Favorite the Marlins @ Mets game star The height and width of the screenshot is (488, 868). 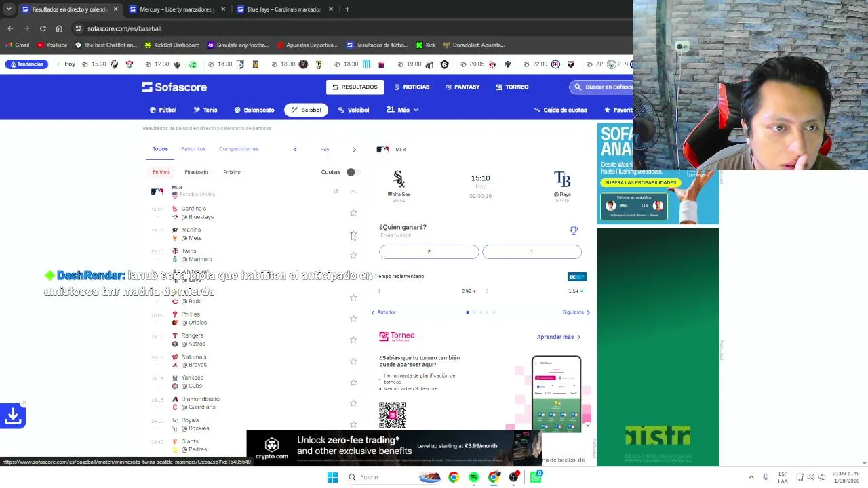click(353, 234)
